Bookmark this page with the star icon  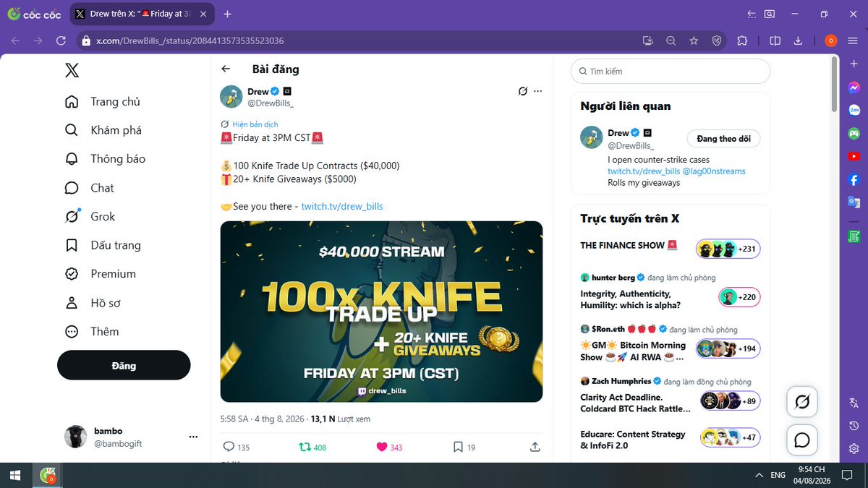coord(694,41)
